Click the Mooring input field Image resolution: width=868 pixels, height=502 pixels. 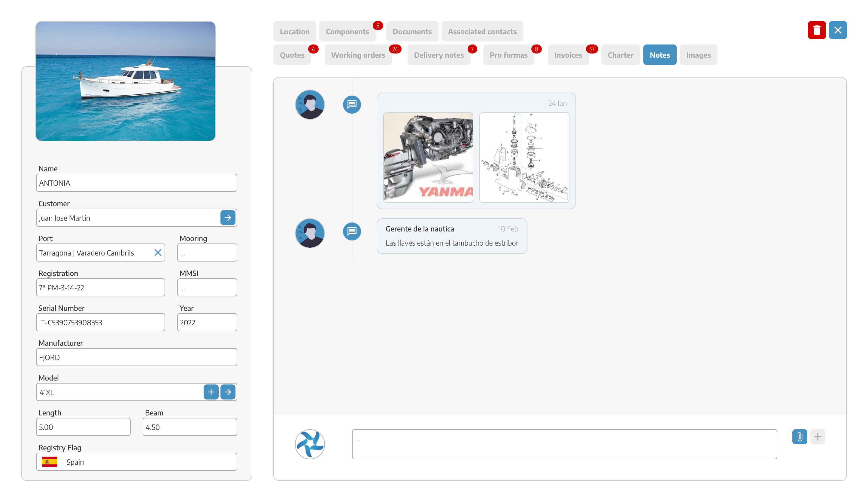[207, 253]
